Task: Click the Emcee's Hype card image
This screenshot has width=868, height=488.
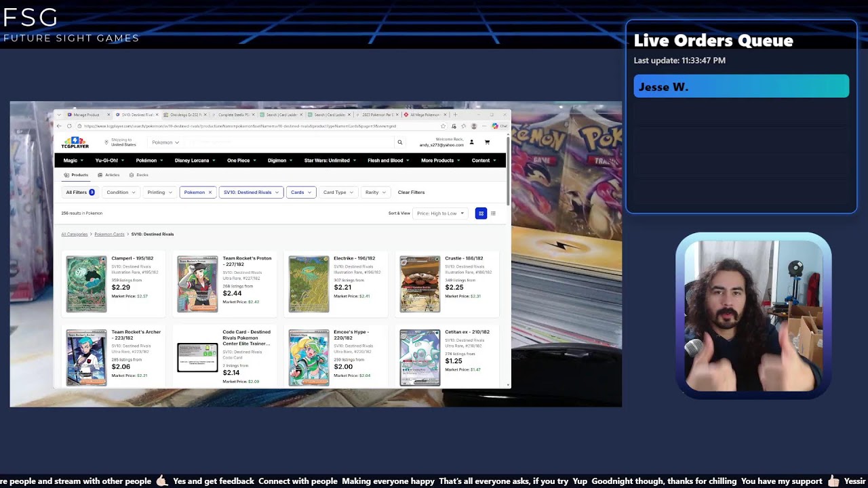Action: (x=309, y=358)
